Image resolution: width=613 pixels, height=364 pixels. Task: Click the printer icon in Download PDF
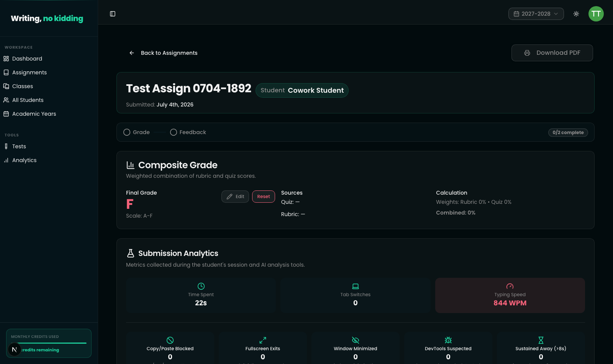[x=527, y=53]
